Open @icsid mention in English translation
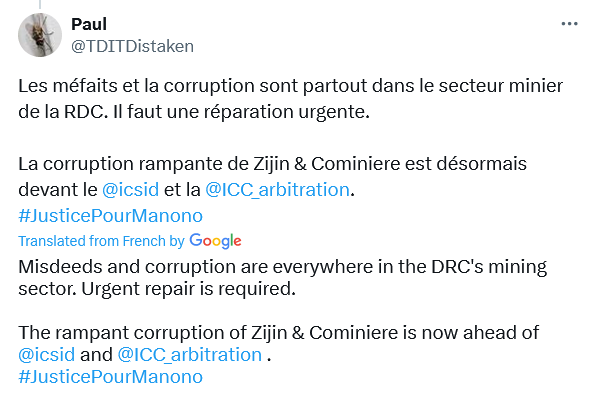The height and width of the screenshot is (399, 598). pos(47,355)
